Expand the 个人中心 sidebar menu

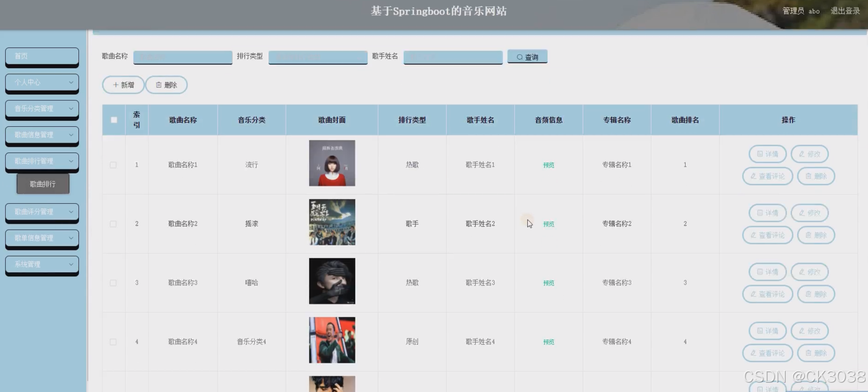click(x=42, y=82)
